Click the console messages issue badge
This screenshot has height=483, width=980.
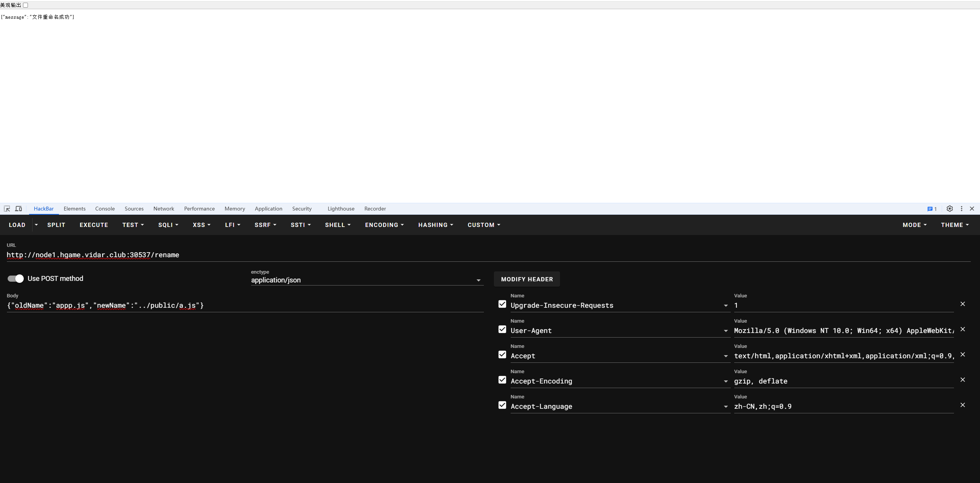[932, 209]
